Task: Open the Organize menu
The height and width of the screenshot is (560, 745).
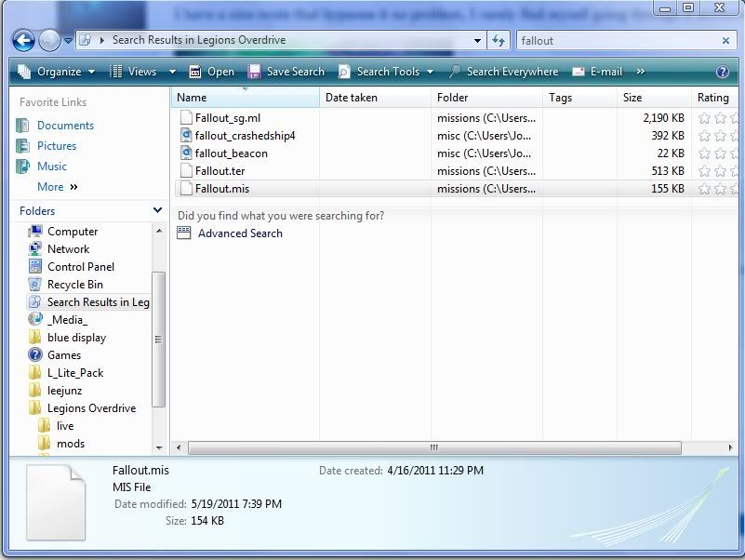Action: [x=57, y=72]
